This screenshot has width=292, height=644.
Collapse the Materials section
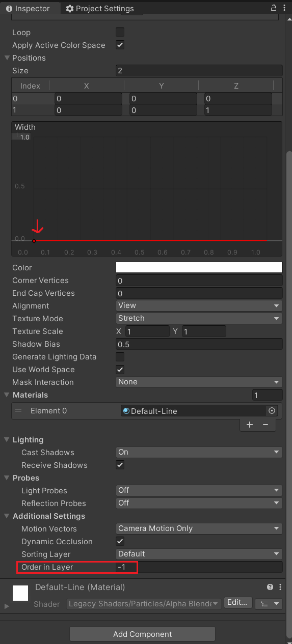click(7, 395)
